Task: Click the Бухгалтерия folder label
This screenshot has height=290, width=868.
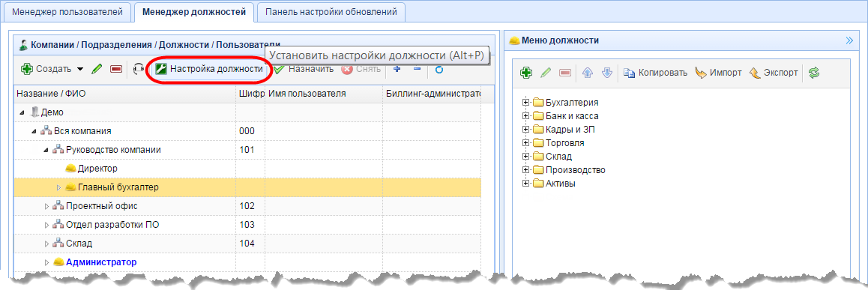Action: (572, 103)
